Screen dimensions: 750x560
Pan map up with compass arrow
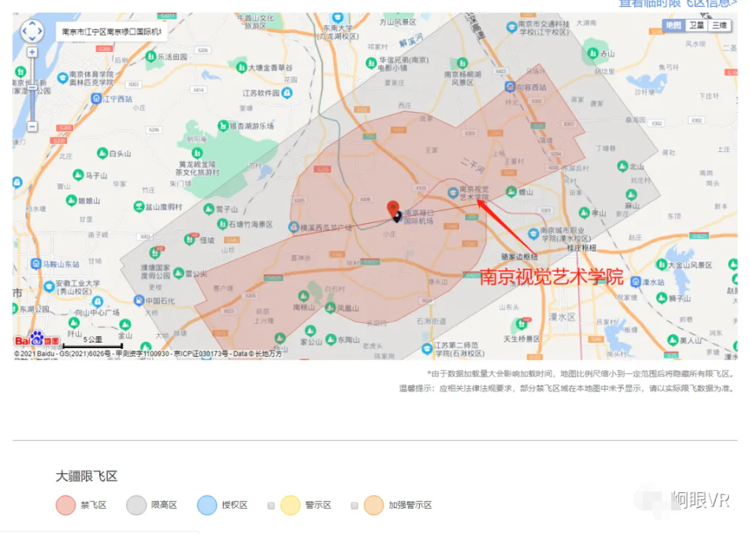(32, 23)
